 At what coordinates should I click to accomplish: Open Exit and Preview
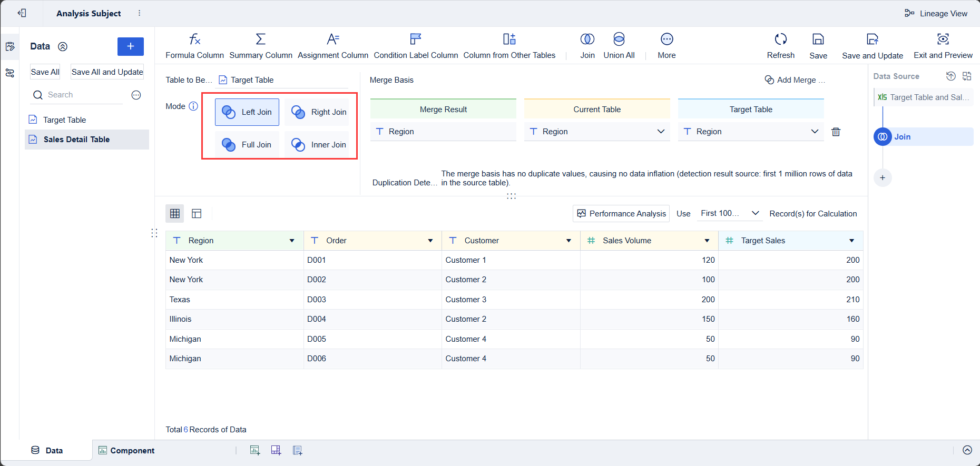coord(943,46)
